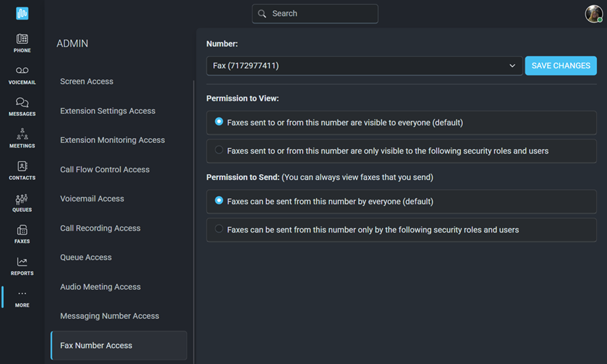Click the More ellipsis icon

[x=22, y=294]
